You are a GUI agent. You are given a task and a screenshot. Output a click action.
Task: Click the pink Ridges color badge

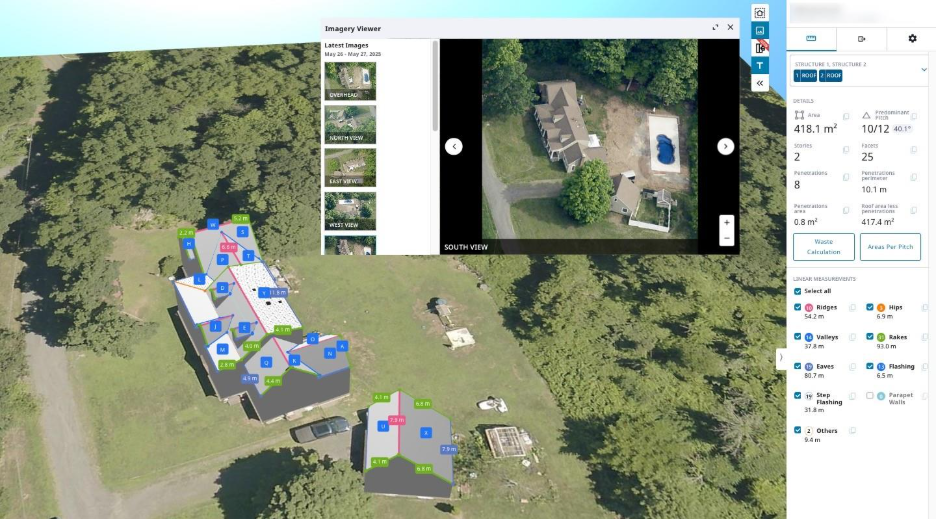[x=809, y=308]
